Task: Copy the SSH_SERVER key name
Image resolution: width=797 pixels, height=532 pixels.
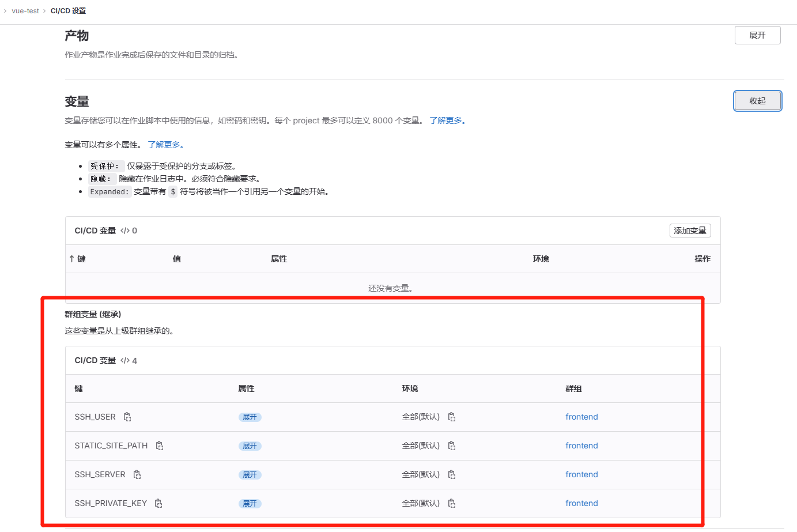Action: 137,474
